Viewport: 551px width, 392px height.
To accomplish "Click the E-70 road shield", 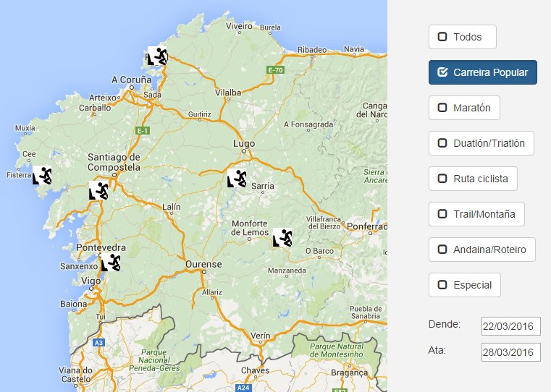I will point(275,70).
